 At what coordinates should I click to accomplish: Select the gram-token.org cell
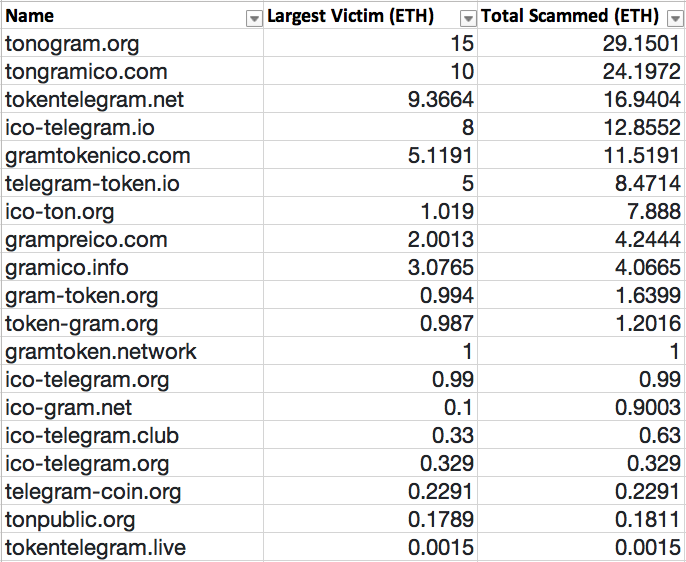click(x=132, y=295)
